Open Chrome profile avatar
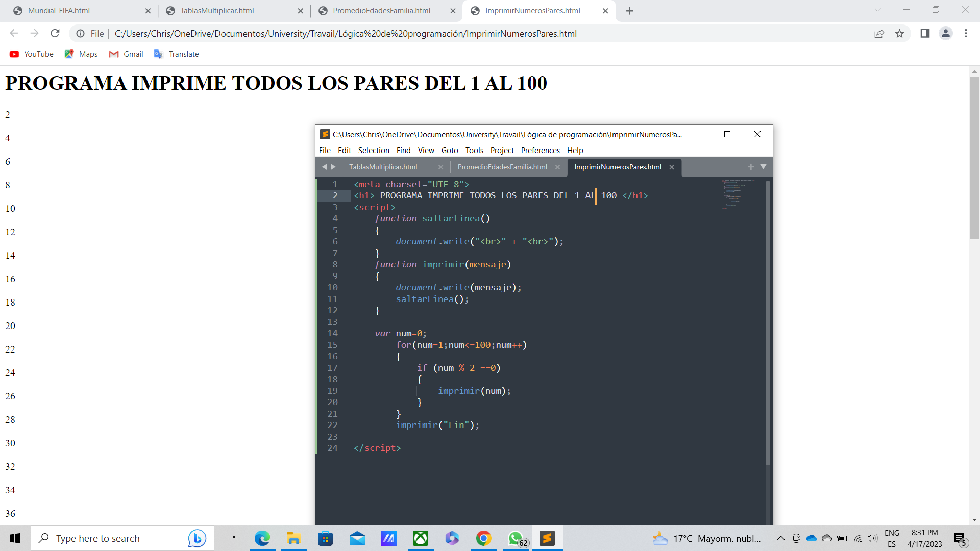 tap(946, 33)
